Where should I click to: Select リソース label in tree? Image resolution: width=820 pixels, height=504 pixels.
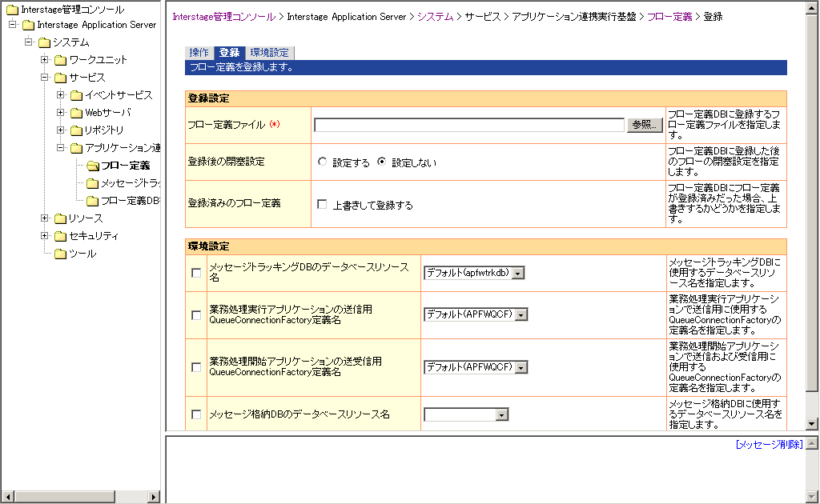tap(86, 218)
